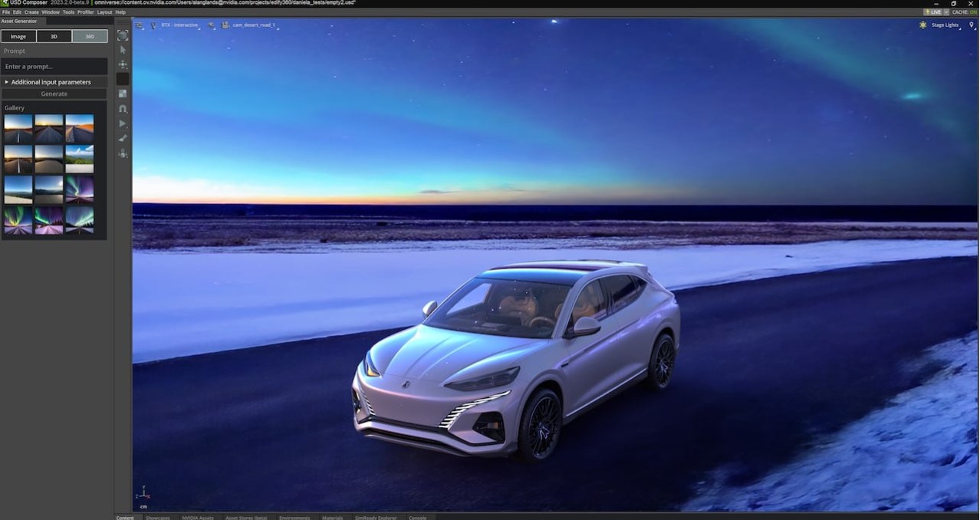Select aurora thumbnail in third gallery row
Viewport: 980px width, 520px height.
(x=80, y=189)
